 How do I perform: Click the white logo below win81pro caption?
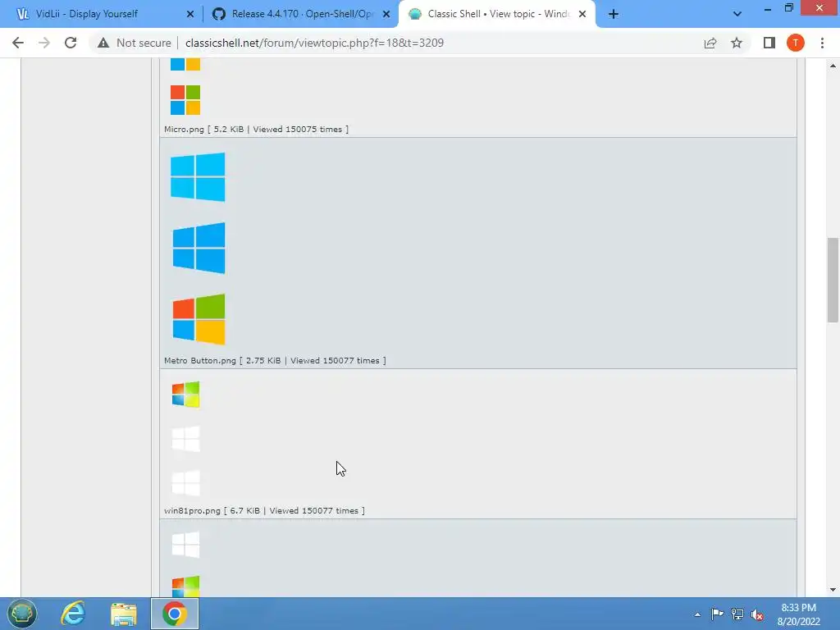pyautogui.click(x=186, y=545)
